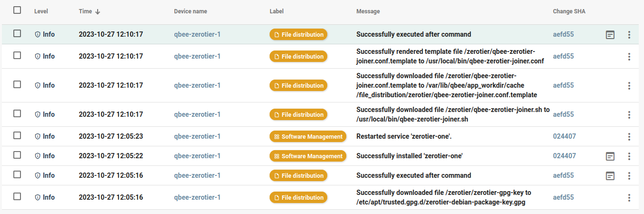
Task: Open kebab menu for 12:05:16 executed after command row
Action: (629, 175)
